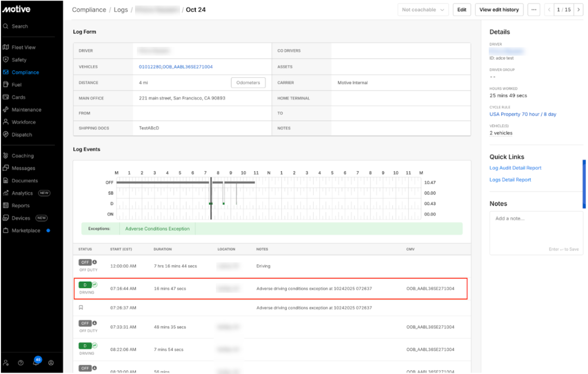Image resolution: width=588 pixels, height=374 pixels.
Task: Open the three-dot more options menu
Action: click(533, 10)
